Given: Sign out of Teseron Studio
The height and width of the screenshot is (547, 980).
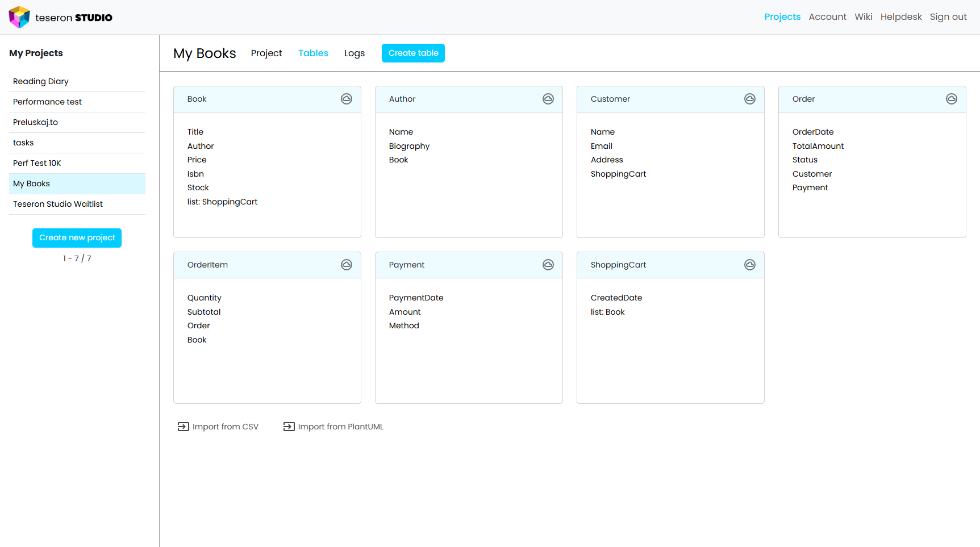Looking at the screenshot, I should click(948, 16).
